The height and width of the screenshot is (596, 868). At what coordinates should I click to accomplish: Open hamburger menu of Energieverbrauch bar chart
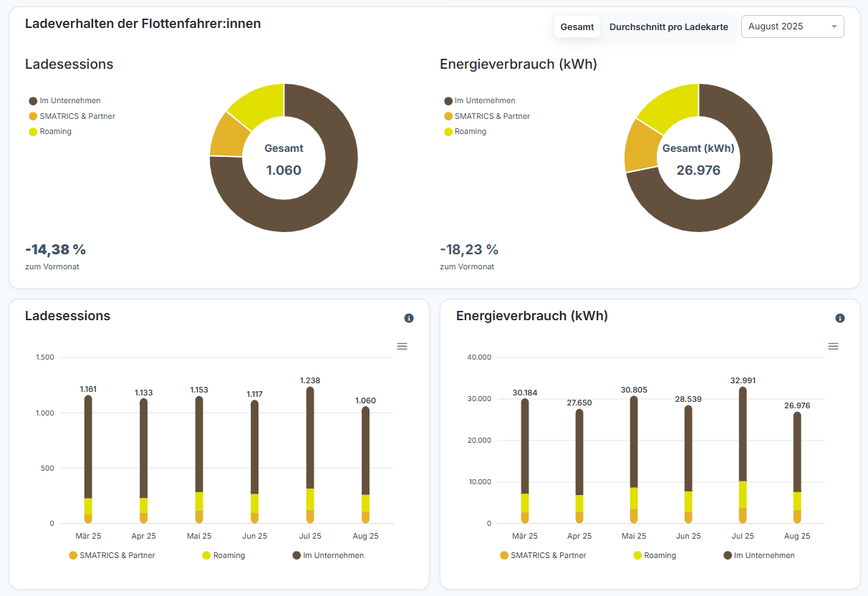click(833, 346)
